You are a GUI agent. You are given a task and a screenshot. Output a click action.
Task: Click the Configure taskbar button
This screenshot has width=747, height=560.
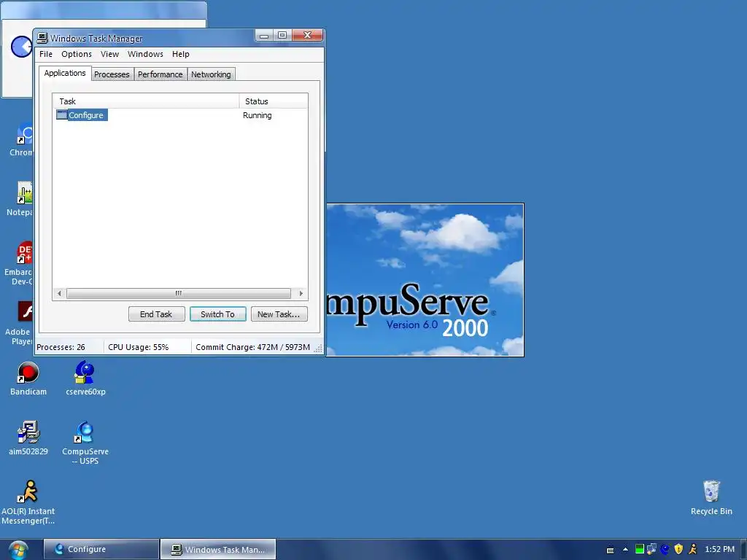coord(101,549)
